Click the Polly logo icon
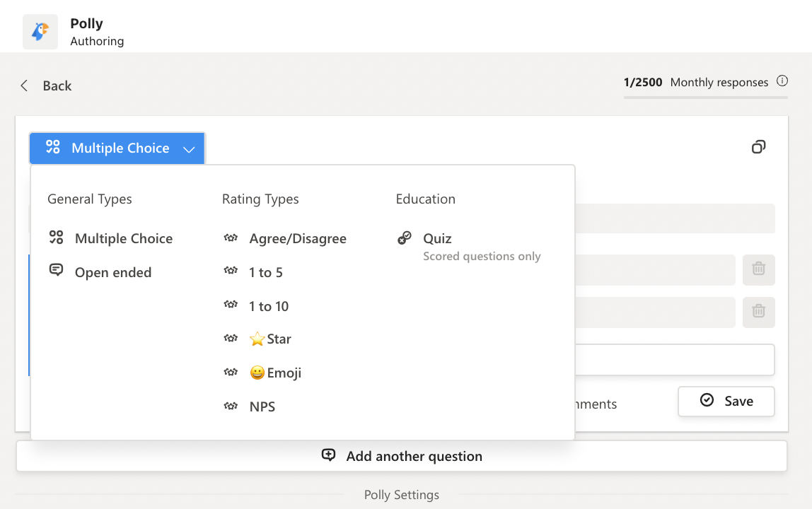Viewport: 812px width, 509px height. pos(40,31)
